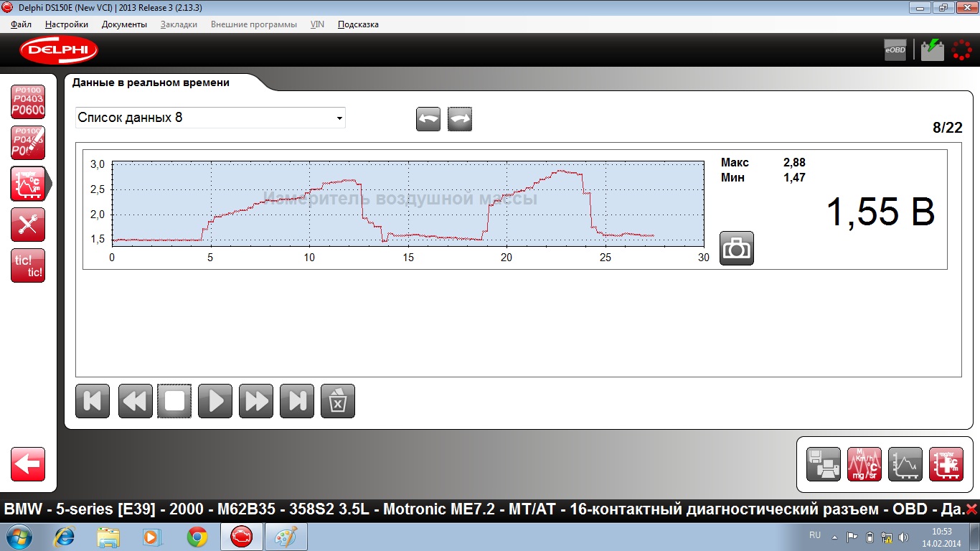
Task: Select the real-time data sidebar icon
Action: pyautogui.click(x=28, y=184)
